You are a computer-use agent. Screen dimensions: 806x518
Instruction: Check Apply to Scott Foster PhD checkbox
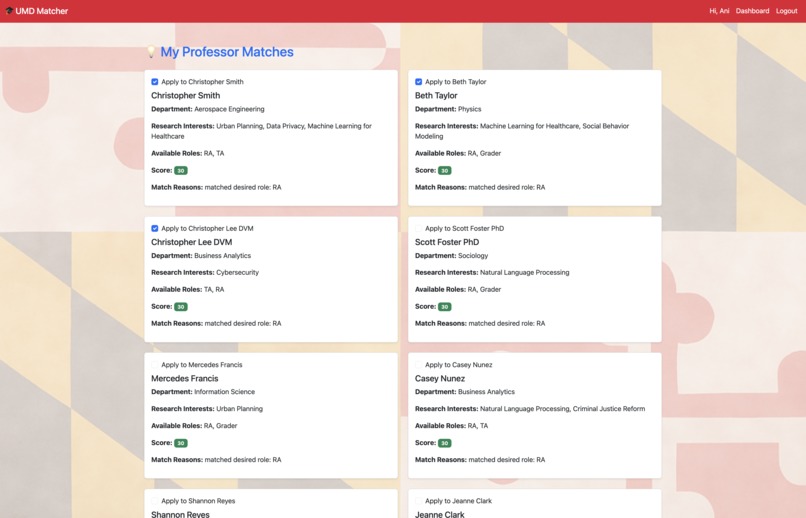[x=418, y=228]
